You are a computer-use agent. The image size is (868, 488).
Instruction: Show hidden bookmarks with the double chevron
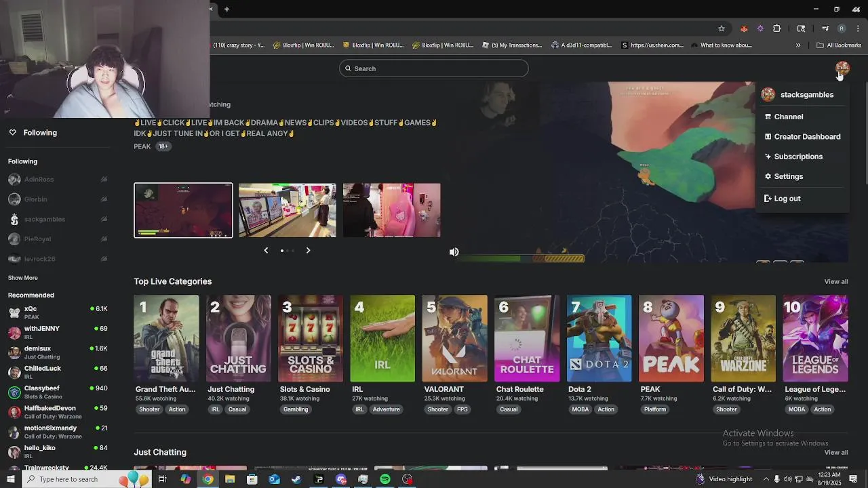click(x=798, y=45)
